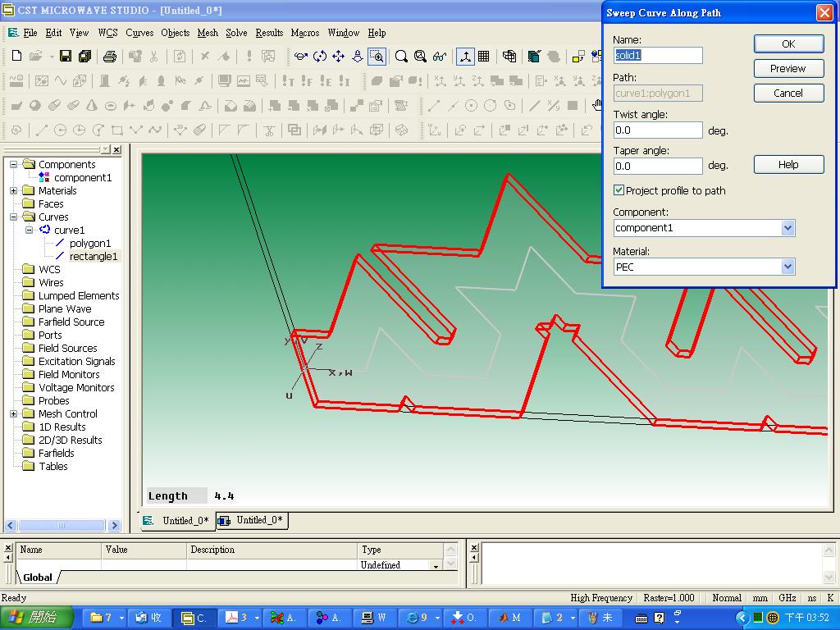Open the Component dropdown list

pyautogui.click(x=787, y=228)
